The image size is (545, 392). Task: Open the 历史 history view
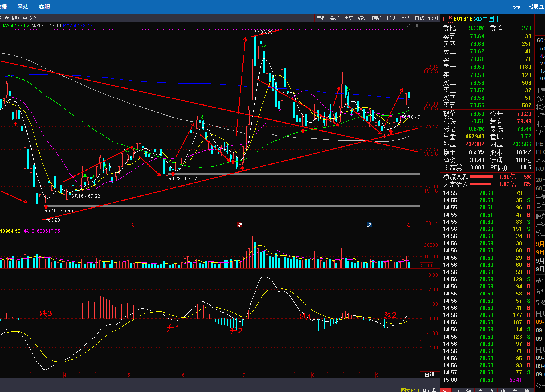(x=349, y=18)
